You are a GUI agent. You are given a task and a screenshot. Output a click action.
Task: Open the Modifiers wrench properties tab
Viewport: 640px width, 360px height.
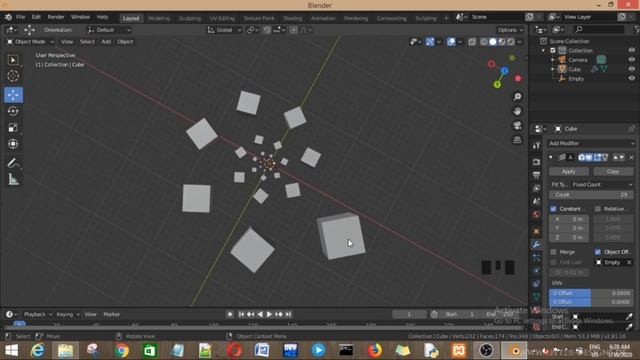coord(536,244)
